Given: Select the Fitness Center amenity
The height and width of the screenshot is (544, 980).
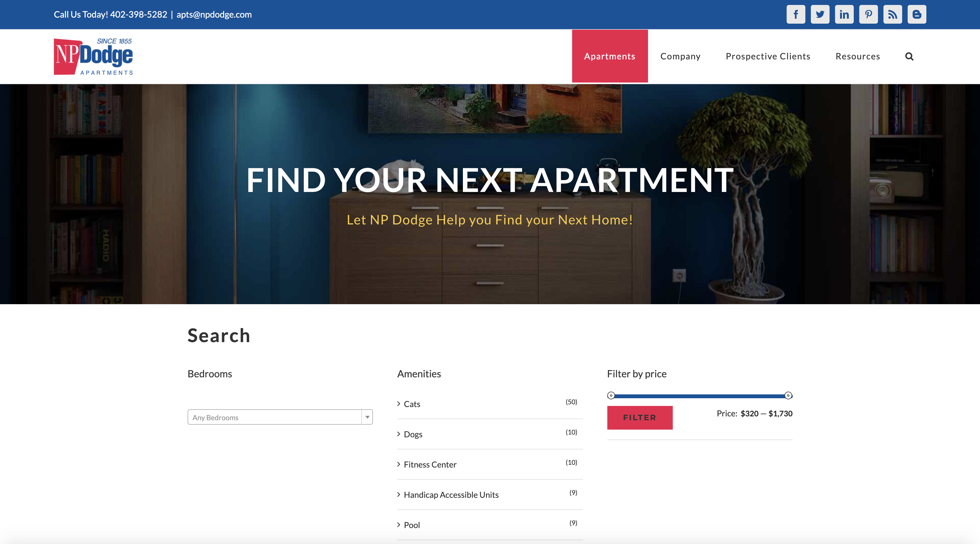Looking at the screenshot, I should [x=430, y=465].
